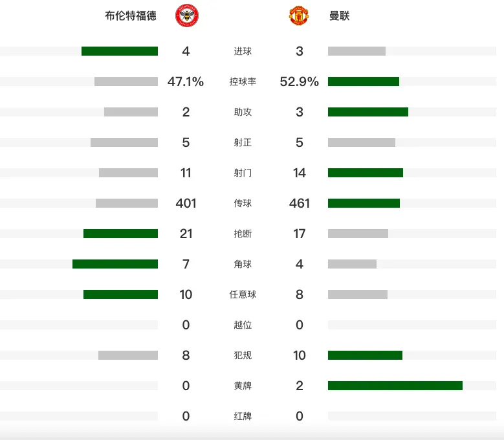The height and width of the screenshot is (440, 504).
Task: Open the 曼联 team name
Action: (x=340, y=16)
